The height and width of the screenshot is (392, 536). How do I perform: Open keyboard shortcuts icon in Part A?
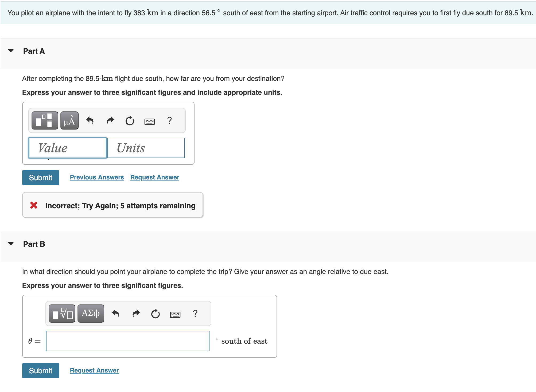coord(149,121)
